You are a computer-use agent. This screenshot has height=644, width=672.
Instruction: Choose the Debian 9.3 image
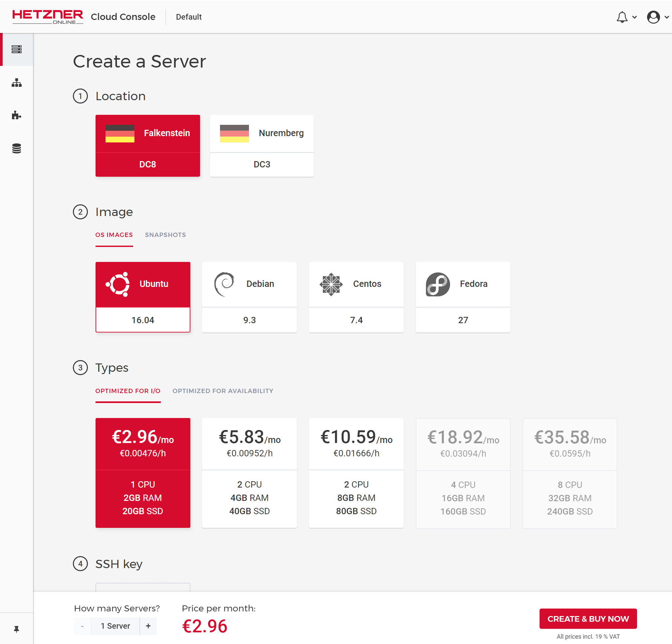pyautogui.click(x=249, y=297)
